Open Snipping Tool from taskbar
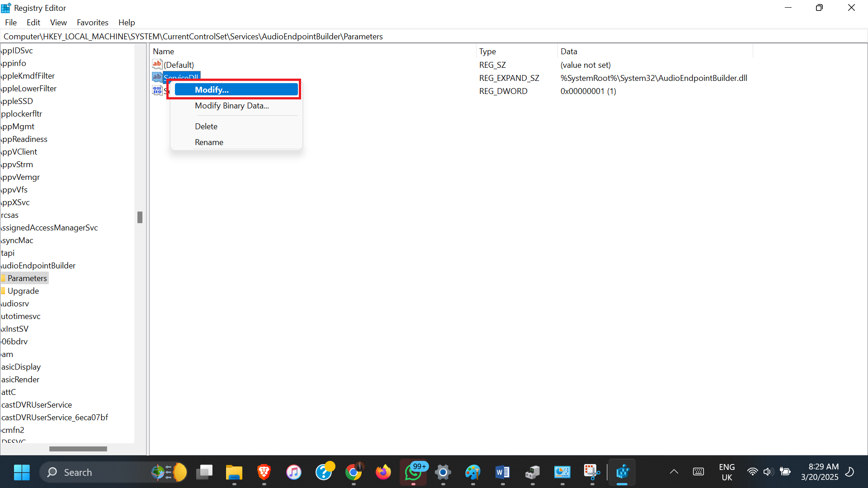Image resolution: width=868 pixels, height=488 pixels. pos(591,472)
